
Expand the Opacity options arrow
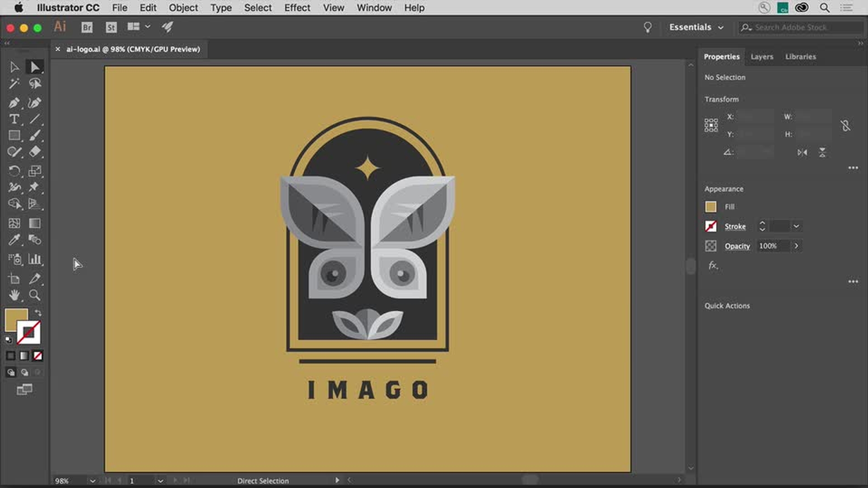click(796, 246)
